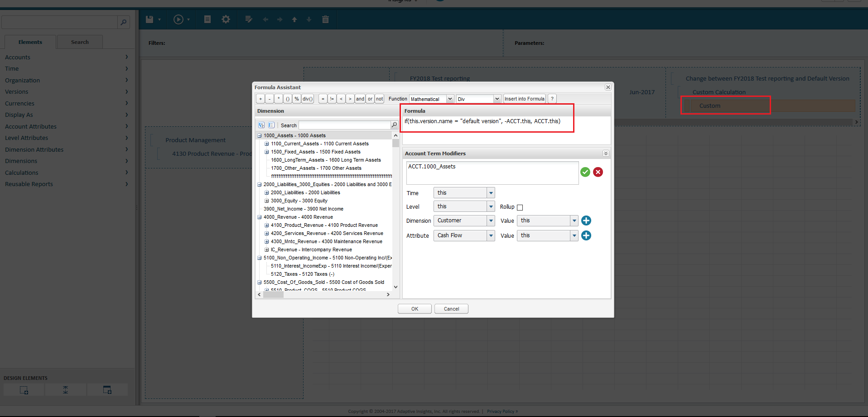Click the red X discard term icon

[x=598, y=172]
